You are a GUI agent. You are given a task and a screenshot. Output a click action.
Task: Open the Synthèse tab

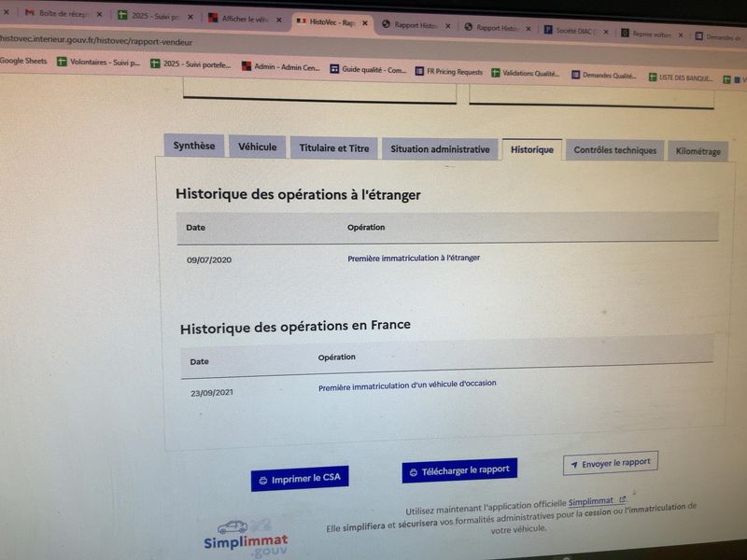tap(194, 146)
